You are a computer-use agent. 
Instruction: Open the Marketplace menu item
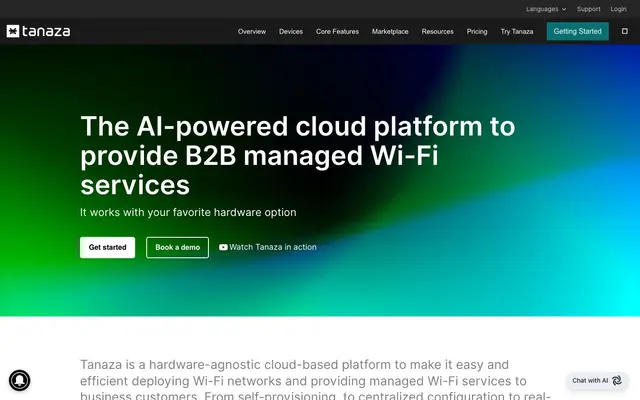[390, 31]
